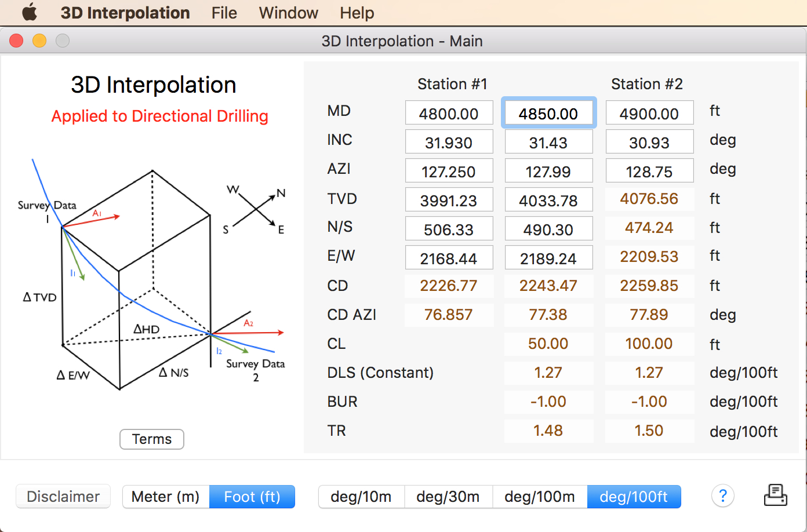
Task: Select the Foot (ft) unit option
Action: point(252,497)
